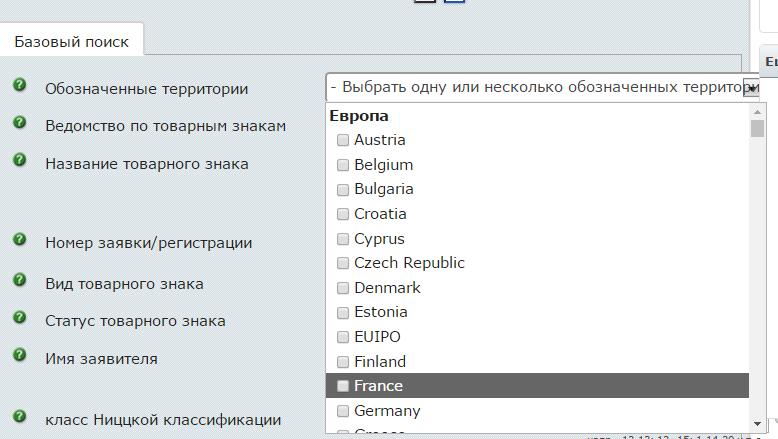The image size is (778, 439).
Task: Click help icon beside Название товарного знака
Action: [x=19, y=160]
